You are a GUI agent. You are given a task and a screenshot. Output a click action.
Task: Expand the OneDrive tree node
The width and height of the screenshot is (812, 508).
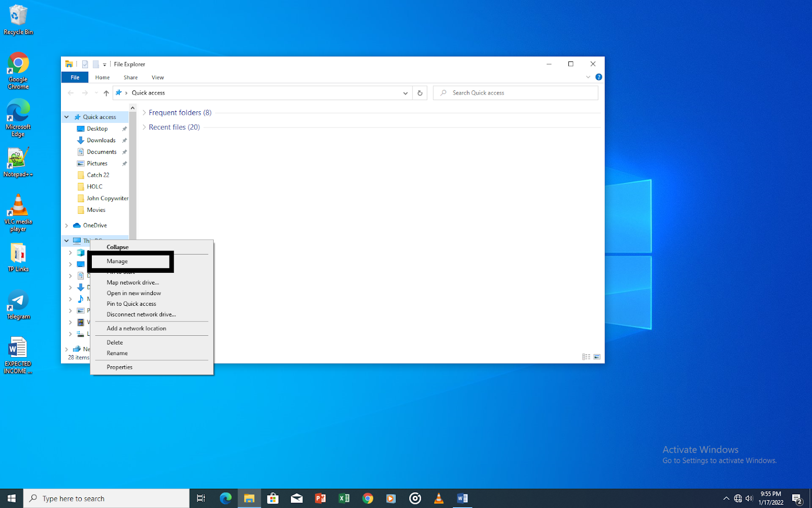66,226
